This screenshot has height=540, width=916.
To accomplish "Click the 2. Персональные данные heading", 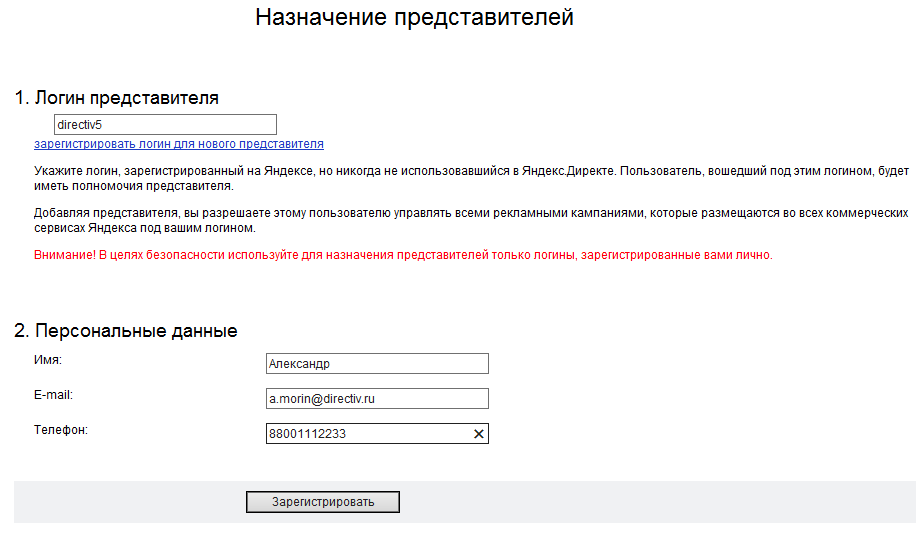I will point(126,331).
